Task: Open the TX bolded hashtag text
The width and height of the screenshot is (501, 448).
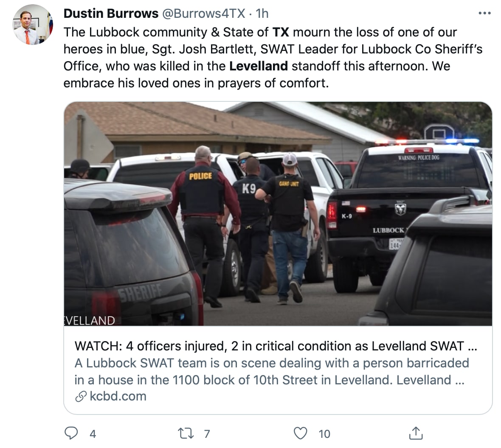Action: pos(281,32)
